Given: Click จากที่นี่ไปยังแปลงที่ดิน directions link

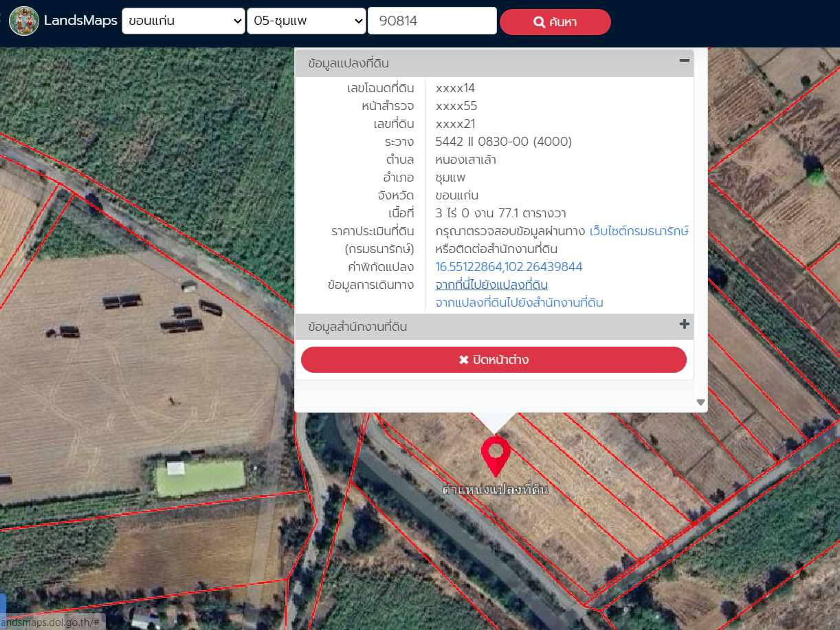Looking at the screenshot, I should tap(491, 285).
